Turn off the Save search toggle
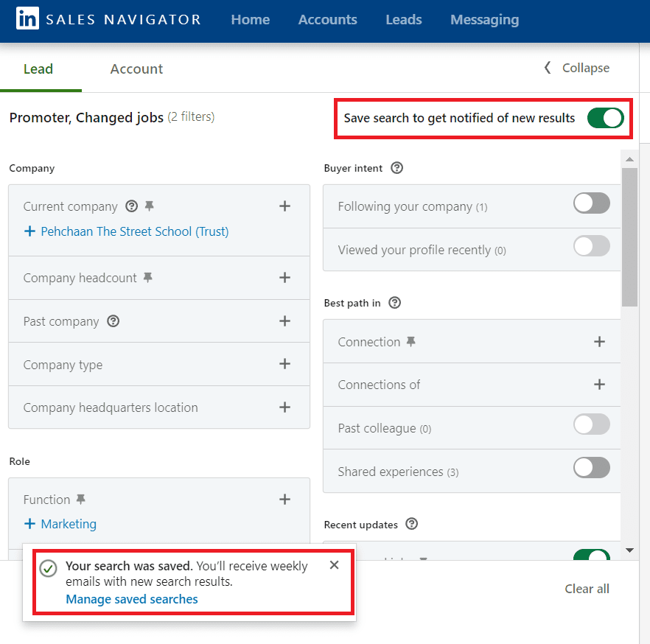This screenshot has width=650, height=644. tap(605, 118)
